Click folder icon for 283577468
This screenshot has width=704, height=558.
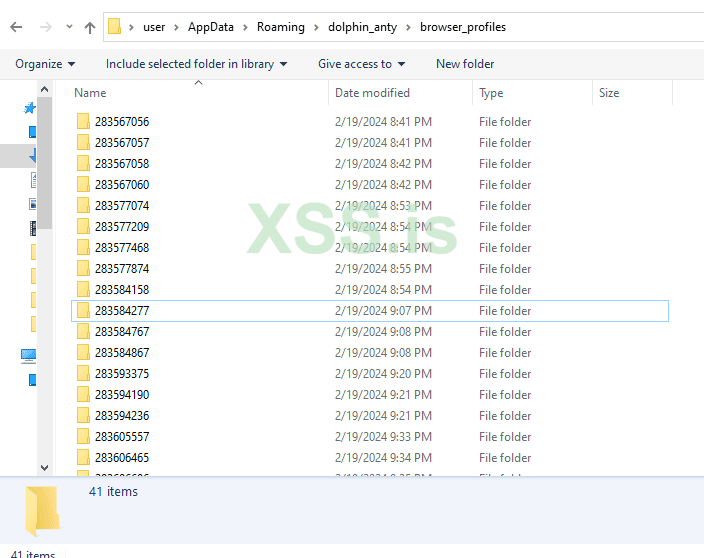pyautogui.click(x=83, y=247)
